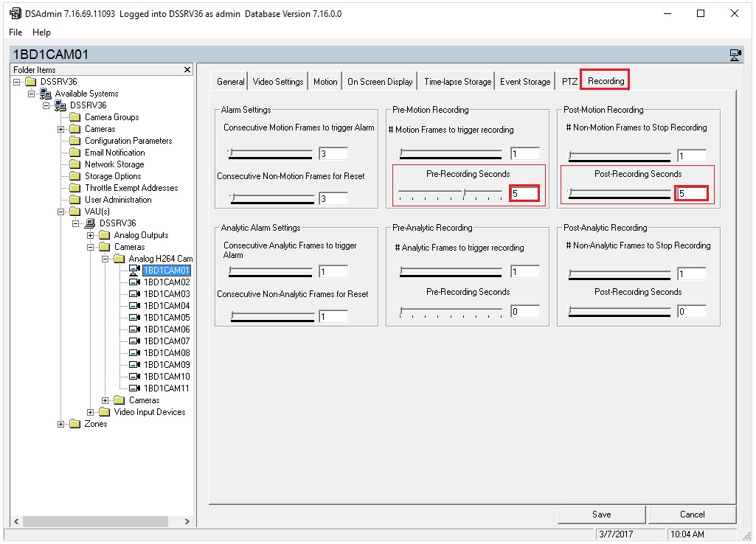The width and height of the screenshot is (756, 544).
Task: Open the File menu
Action: tap(14, 32)
